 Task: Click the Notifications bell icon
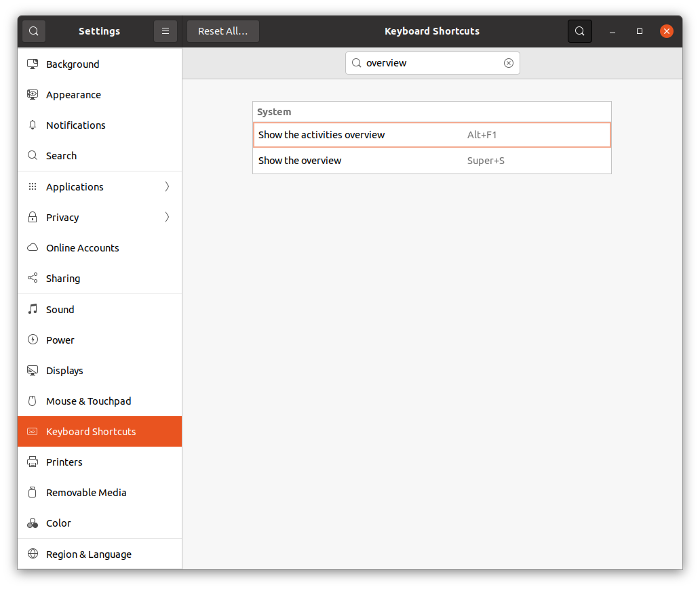click(33, 125)
